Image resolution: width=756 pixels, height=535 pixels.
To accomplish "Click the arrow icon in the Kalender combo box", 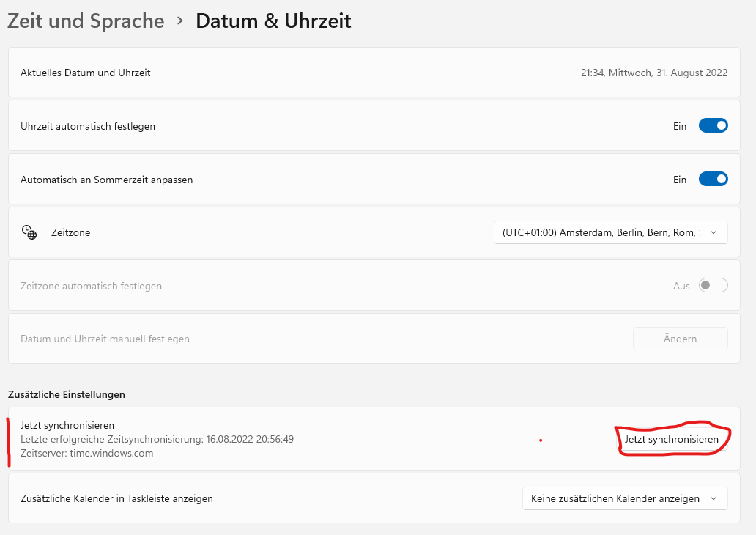I will pos(714,498).
